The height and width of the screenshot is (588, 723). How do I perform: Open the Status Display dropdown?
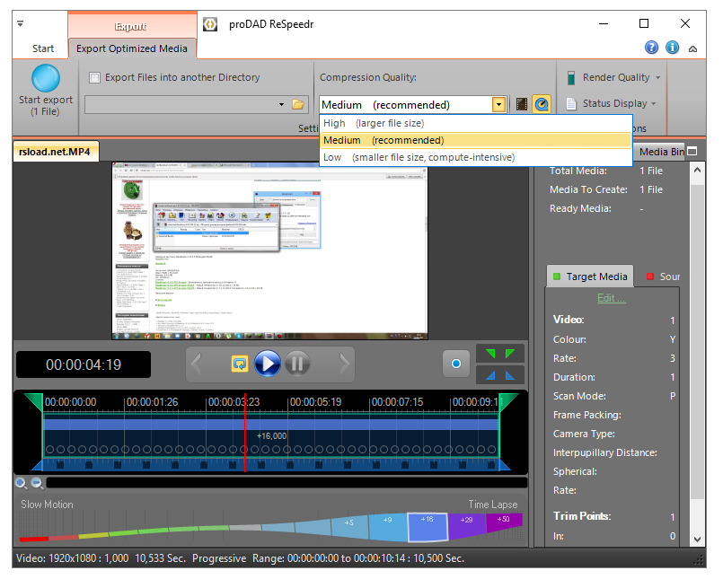tap(612, 103)
